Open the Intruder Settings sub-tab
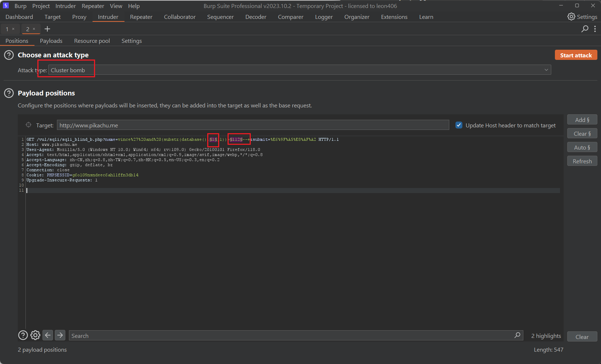 pos(132,41)
